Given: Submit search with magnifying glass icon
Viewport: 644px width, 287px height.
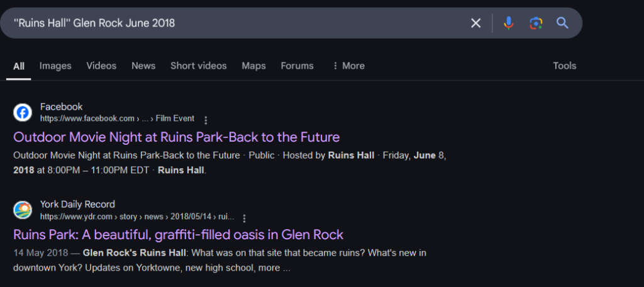Looking at the screenshot, I should (562, 23).
